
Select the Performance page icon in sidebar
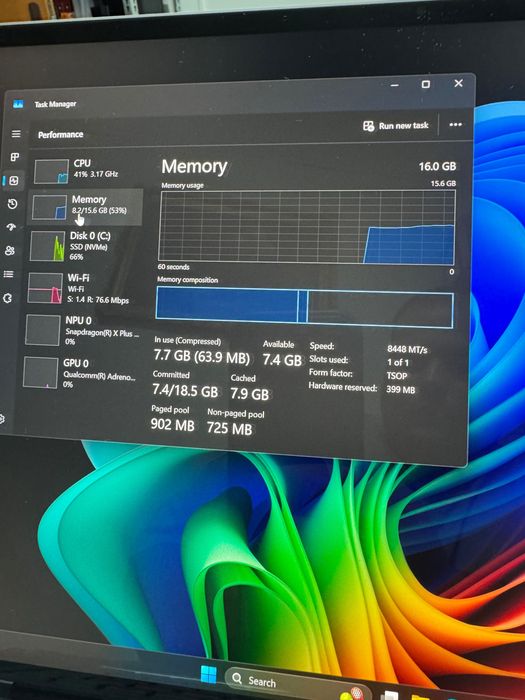tap(13, 180)
